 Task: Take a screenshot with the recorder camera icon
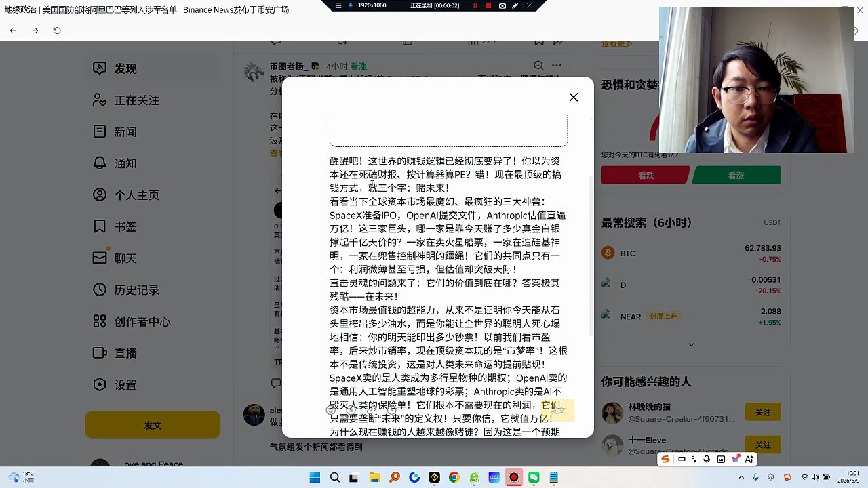pyautogui.click(x=502, y=5)
